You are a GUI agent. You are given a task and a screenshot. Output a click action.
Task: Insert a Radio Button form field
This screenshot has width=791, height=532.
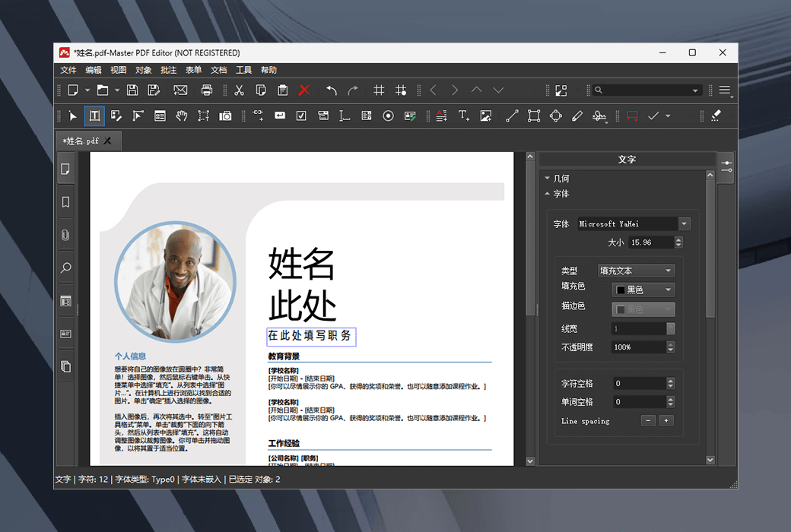point(388,116)
